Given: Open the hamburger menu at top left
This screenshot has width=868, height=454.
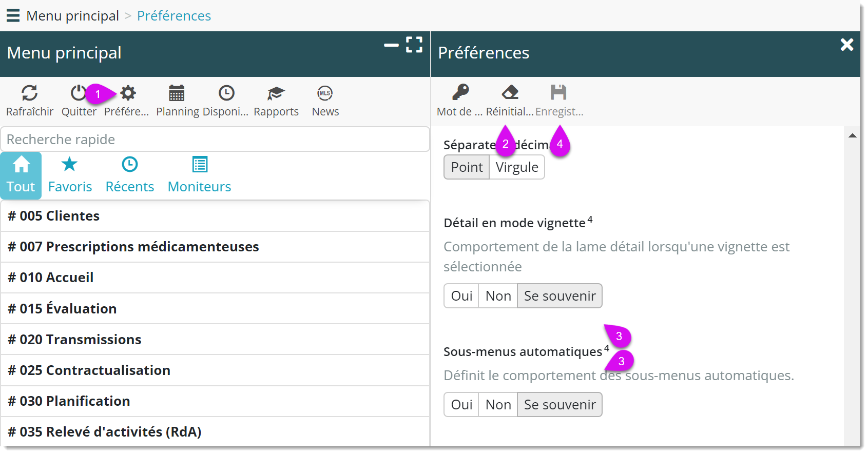Looking at the screenshot, I should (x=13, y=15).
